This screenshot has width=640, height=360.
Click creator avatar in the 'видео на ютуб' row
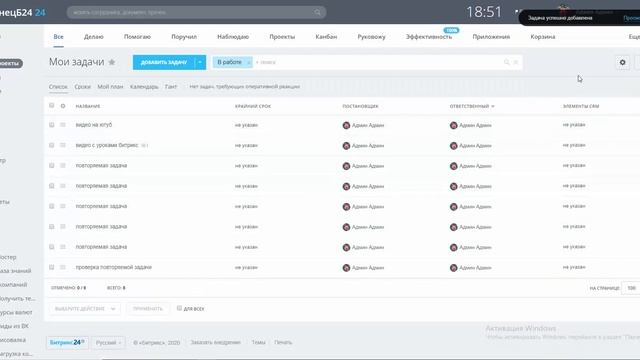point(346,125)
